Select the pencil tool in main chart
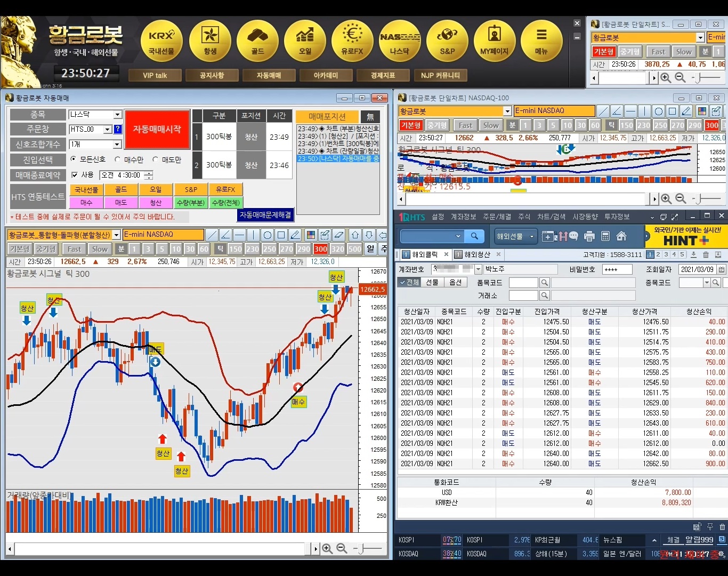The width and height of the screenshot is (728, 576). click(x=295, y=235)
